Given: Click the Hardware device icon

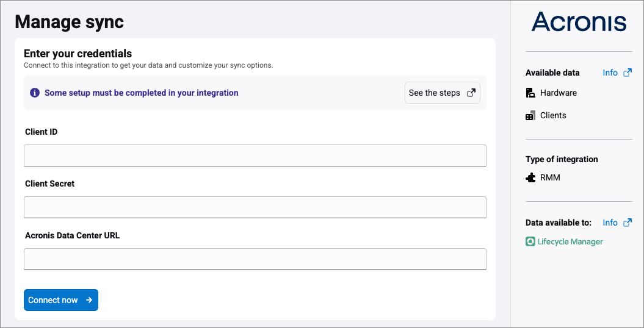Looking at the screenshot, I should coord(530,93).
